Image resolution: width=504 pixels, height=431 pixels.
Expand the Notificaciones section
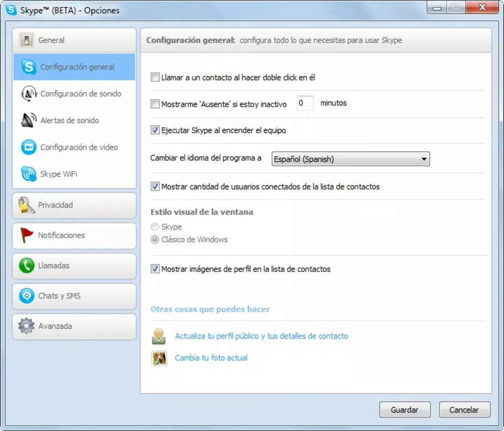tap(74, 235)
